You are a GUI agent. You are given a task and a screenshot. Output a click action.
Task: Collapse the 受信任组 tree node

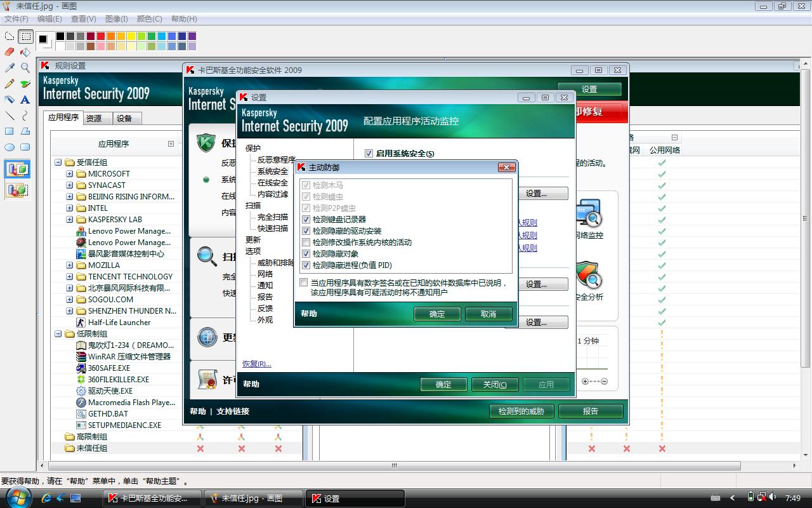click(x=58, y=163)
